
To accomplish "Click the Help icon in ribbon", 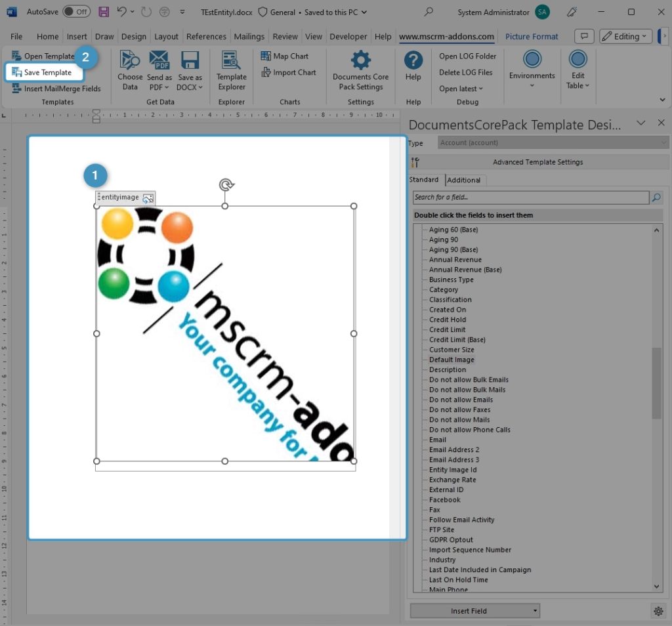I will tap(413, 61).
